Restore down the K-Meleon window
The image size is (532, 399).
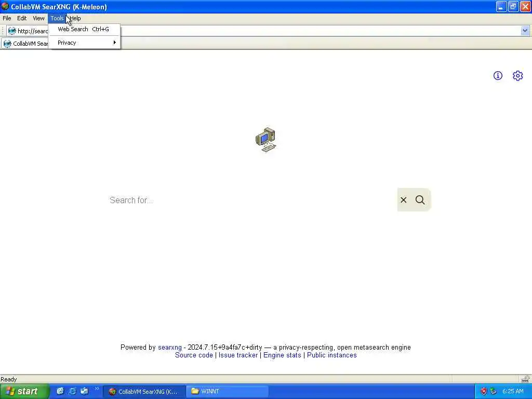[513, 6]
